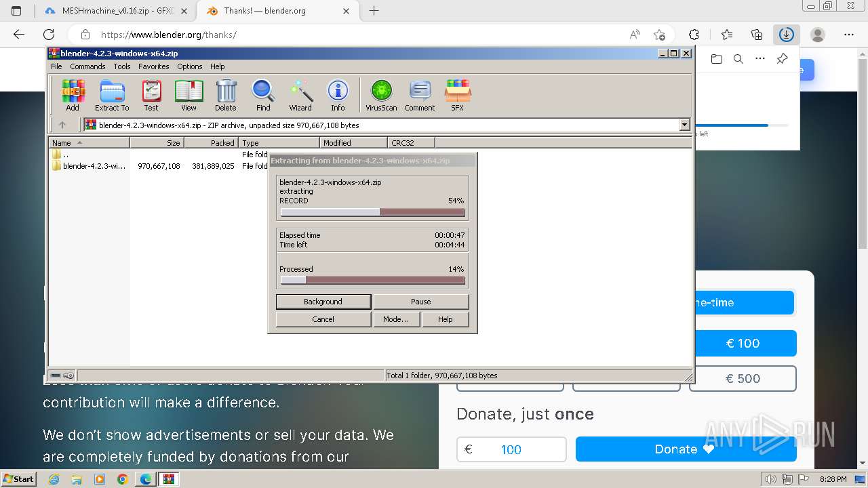Open a new browser tab
This screenshot has height=488, width=868.
374,11
